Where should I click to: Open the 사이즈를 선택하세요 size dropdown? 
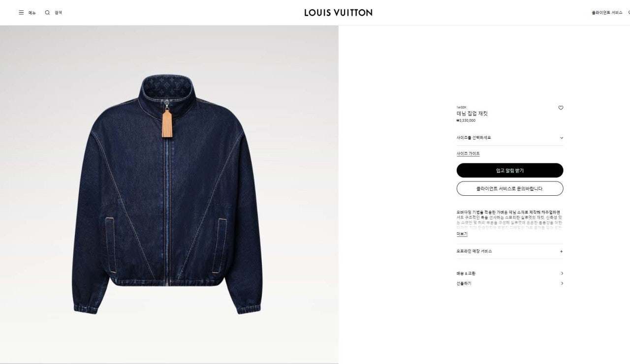(x=510, y=138)
